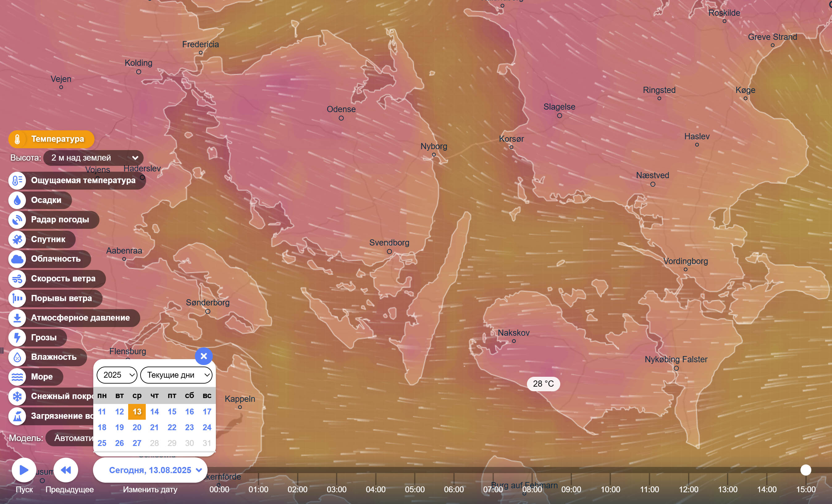The width and height of the screenshot is (832, 504).
Task: Click the precipitation droplet icon (Осадки)
Action: [x=17, y=200]
